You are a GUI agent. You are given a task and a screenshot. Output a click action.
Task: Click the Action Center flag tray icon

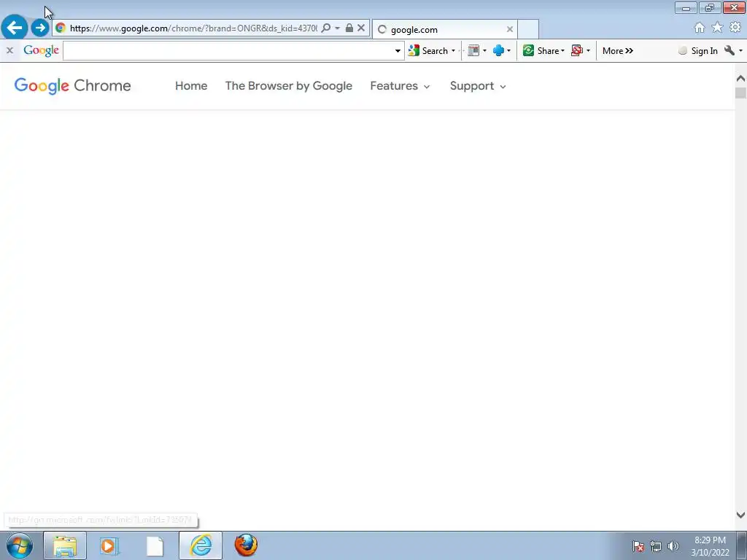638,546
